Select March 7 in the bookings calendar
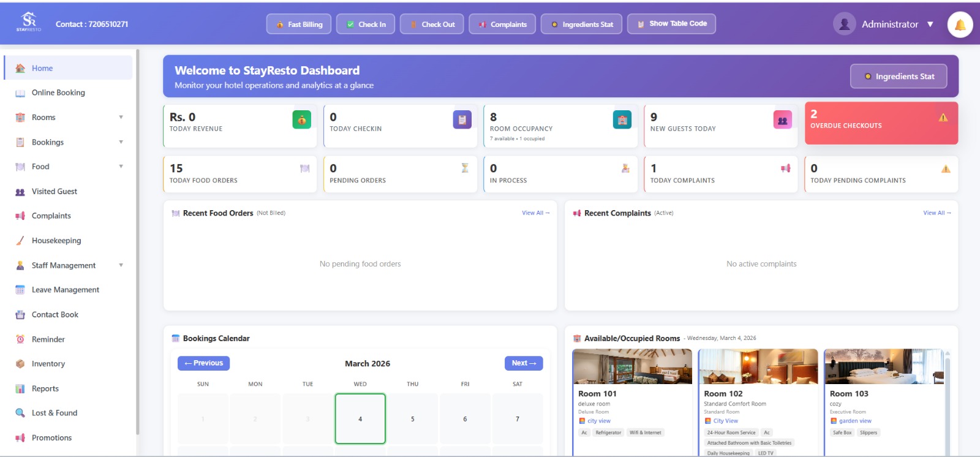Image resolution: width=980 pixels, height=457 pixels. 518,419
